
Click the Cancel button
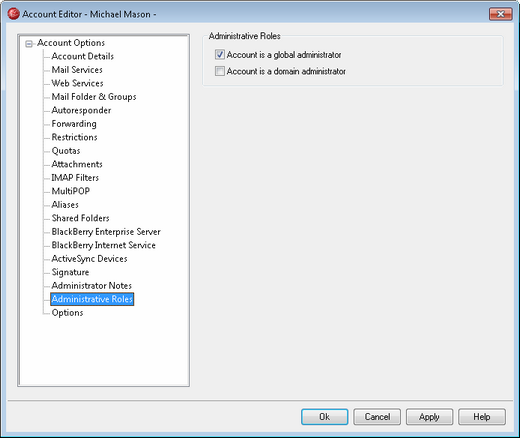pos(377,417)
